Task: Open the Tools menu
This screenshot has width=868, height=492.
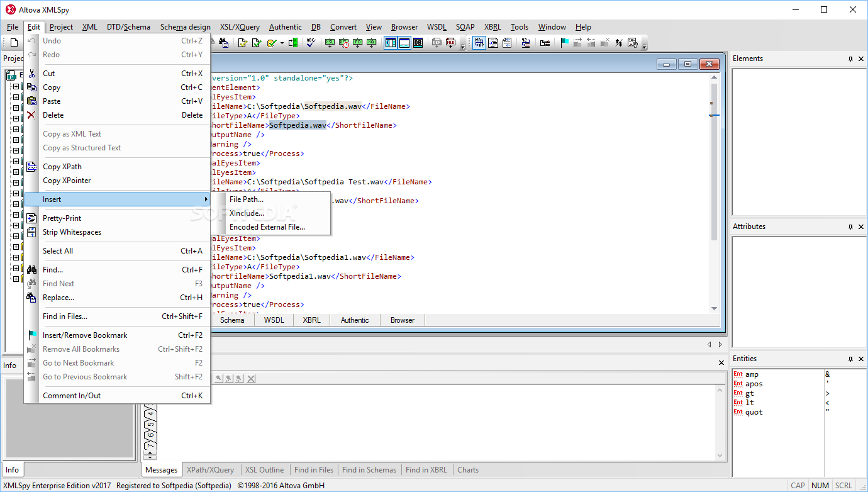Action: click(520, 27)
